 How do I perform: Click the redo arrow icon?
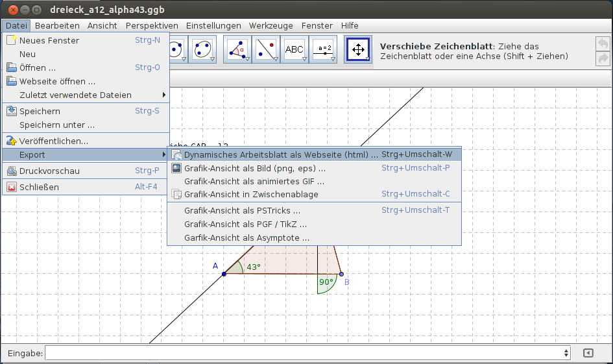[x=603, y=58]
